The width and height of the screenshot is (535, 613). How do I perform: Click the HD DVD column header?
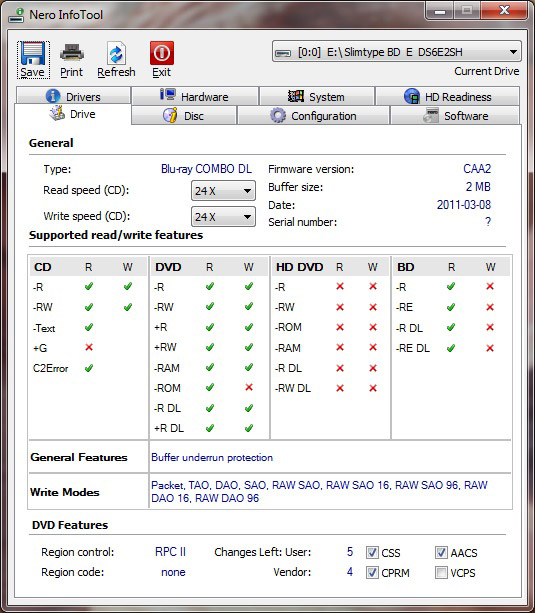click(300, 267)
